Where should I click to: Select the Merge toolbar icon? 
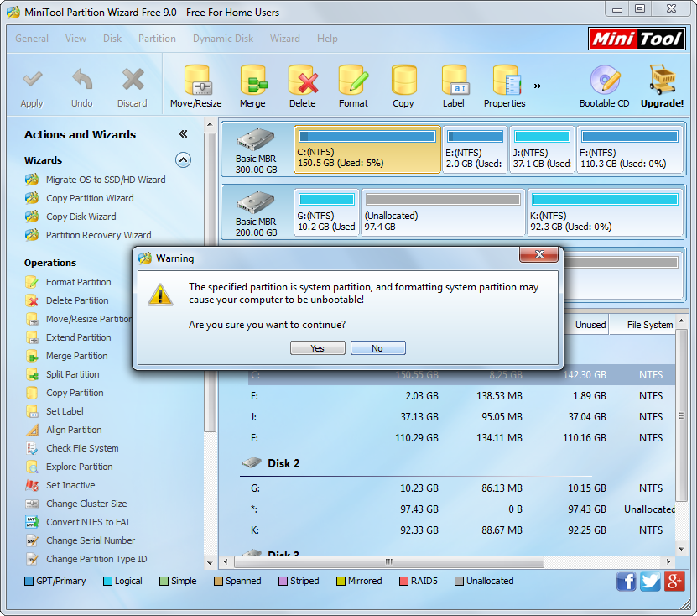tap(252, 80)
